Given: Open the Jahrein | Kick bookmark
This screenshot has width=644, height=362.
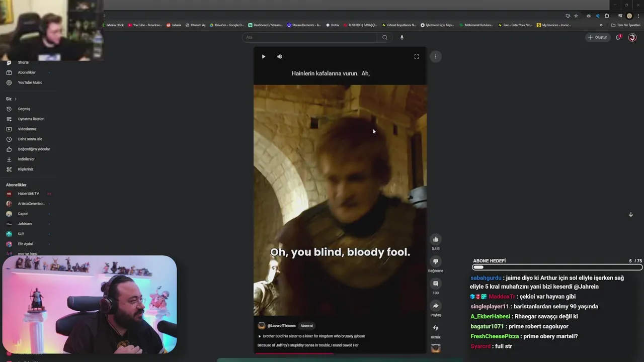Looking at the screenshot, I should [114, 25].
